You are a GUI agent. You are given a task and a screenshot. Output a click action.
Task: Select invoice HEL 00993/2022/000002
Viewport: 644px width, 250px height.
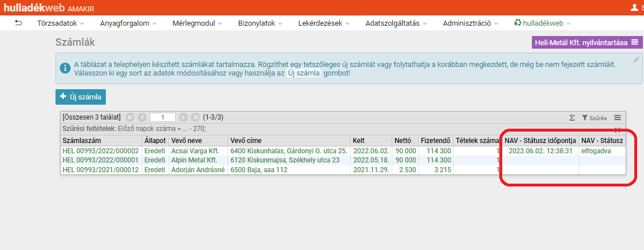pos(101,150)
